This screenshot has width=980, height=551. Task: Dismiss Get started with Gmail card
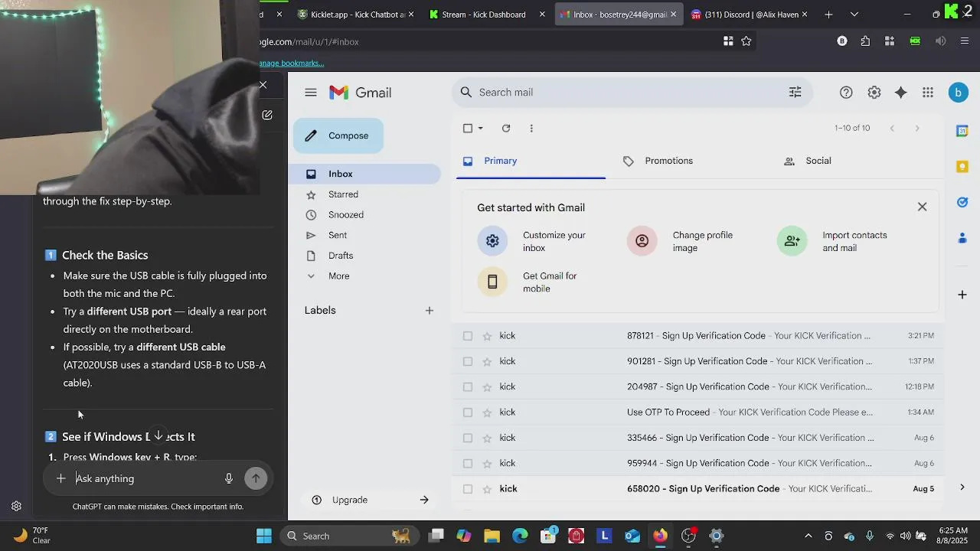click(x=922, y=207)
